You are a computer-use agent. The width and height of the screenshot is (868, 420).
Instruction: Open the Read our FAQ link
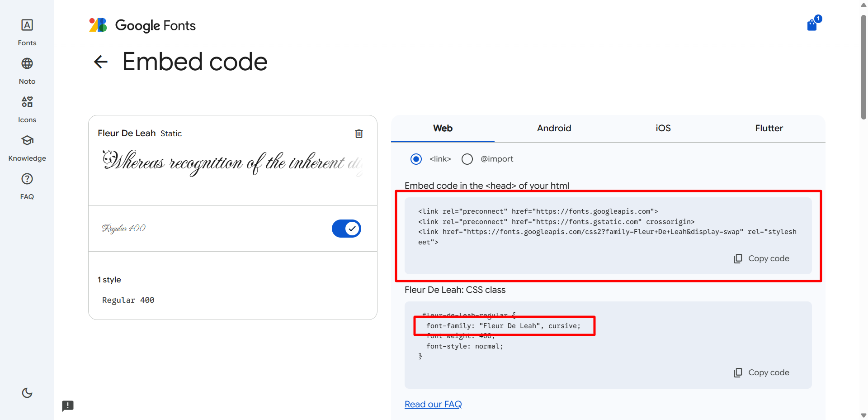(433, 404)
